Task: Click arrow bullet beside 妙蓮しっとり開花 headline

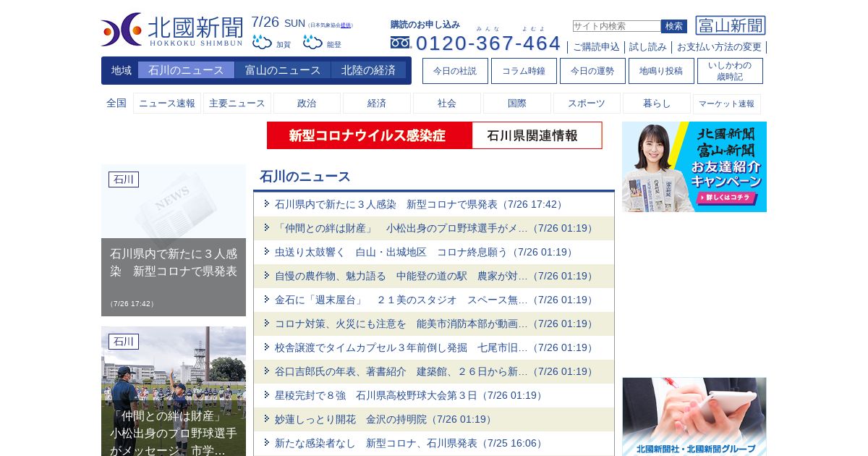Action: 267,418
